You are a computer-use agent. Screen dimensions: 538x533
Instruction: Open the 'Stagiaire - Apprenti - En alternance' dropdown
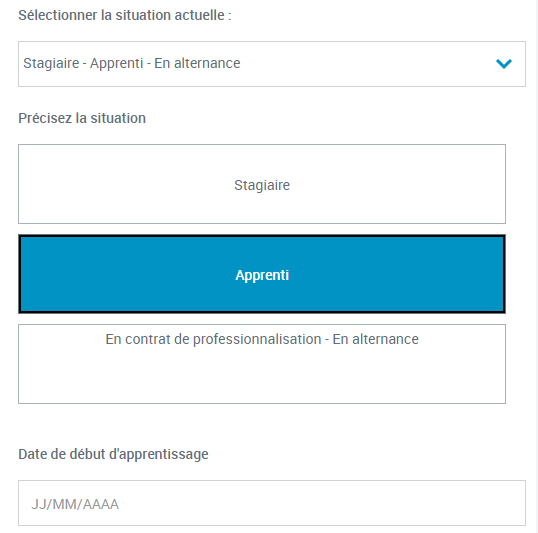[x=272, y=64]
